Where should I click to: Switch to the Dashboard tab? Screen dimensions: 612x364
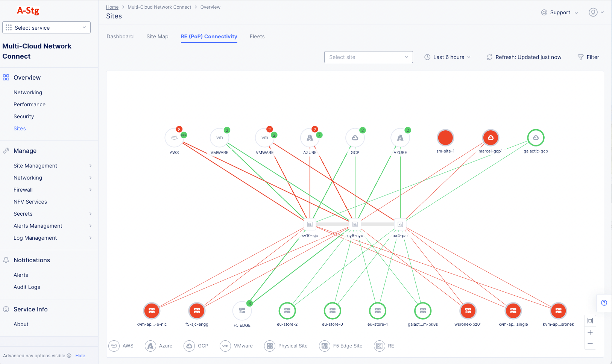tap(120, 36)
